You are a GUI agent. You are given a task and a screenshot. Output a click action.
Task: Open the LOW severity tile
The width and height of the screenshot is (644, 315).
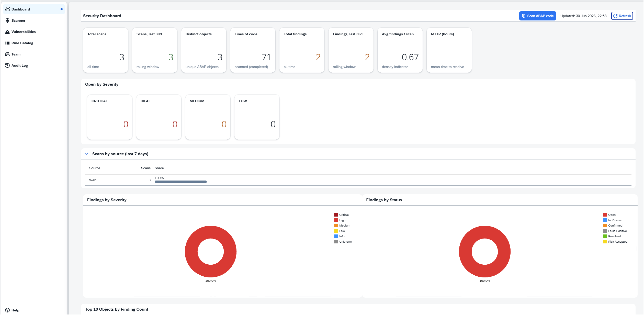257,117
